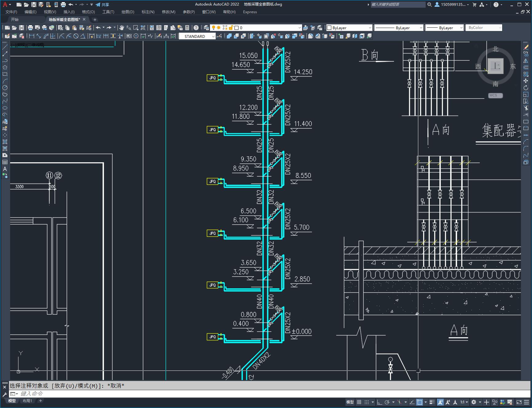Select the Hatch tool
Screen dimensions: 532x408
click(5, 142)
